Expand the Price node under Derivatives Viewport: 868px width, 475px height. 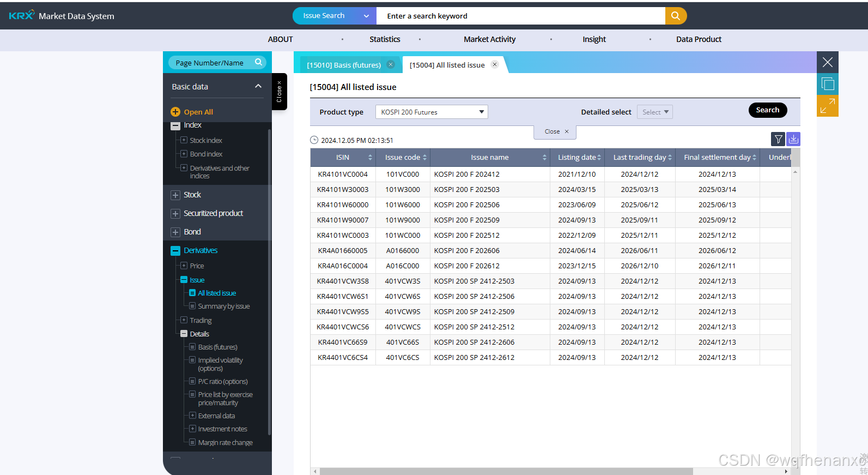[184, 266]
